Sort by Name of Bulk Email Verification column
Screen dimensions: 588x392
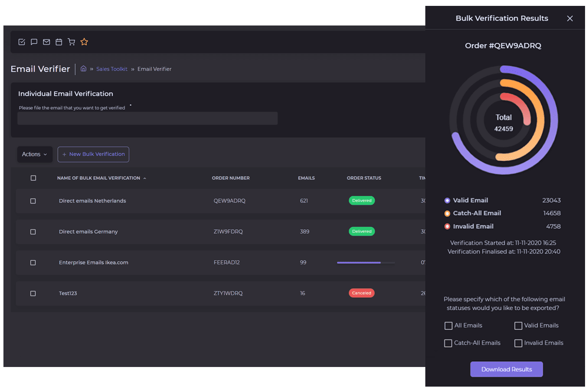point(98,178)
